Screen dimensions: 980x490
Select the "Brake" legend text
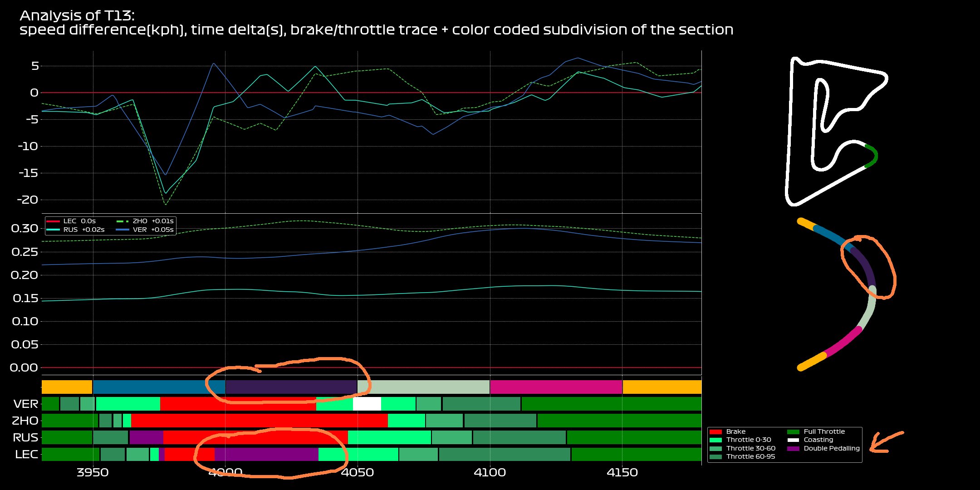coord(735,432)
